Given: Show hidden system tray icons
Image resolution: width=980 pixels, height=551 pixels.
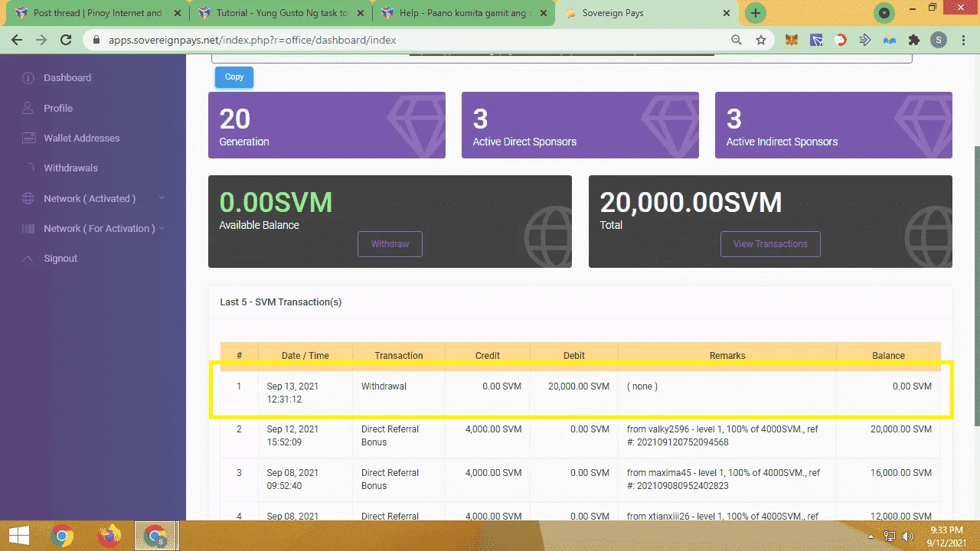Looking at the screenshot, I should (x=871, y=536).
